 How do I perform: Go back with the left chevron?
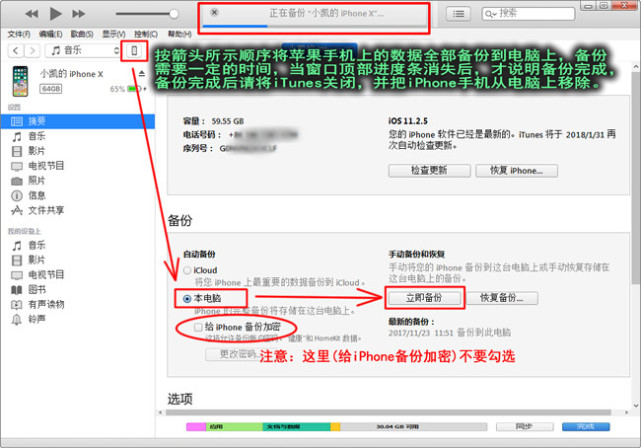16,51
